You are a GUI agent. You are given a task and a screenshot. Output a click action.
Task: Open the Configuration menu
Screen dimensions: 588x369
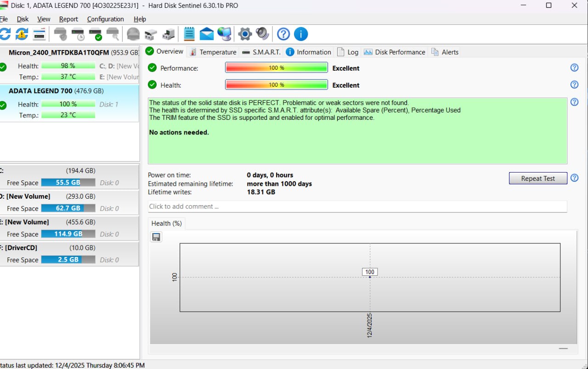tap(105, 19)
